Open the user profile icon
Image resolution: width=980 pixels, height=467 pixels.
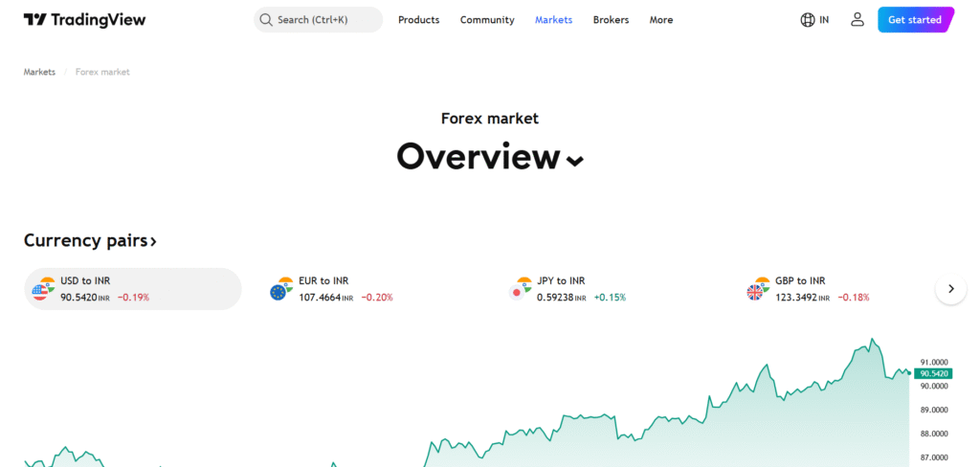click(x=857, y=20)
